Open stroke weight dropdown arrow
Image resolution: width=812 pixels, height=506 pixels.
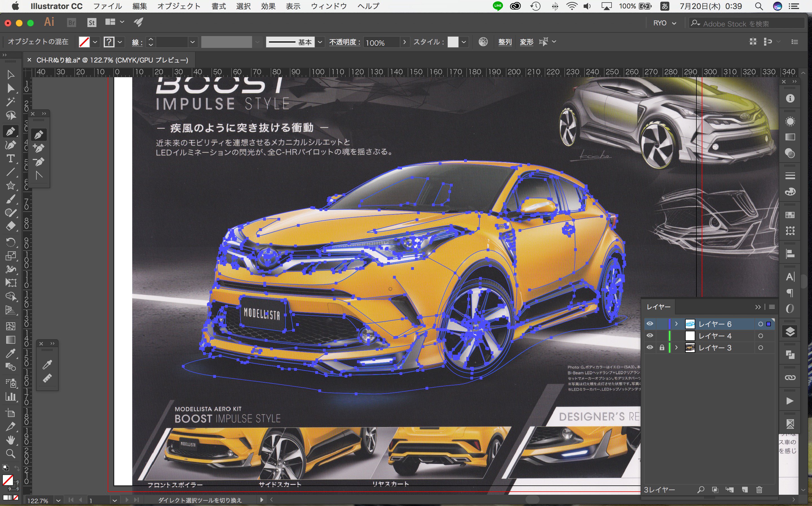pyautogui.click(x=192, y=42)
